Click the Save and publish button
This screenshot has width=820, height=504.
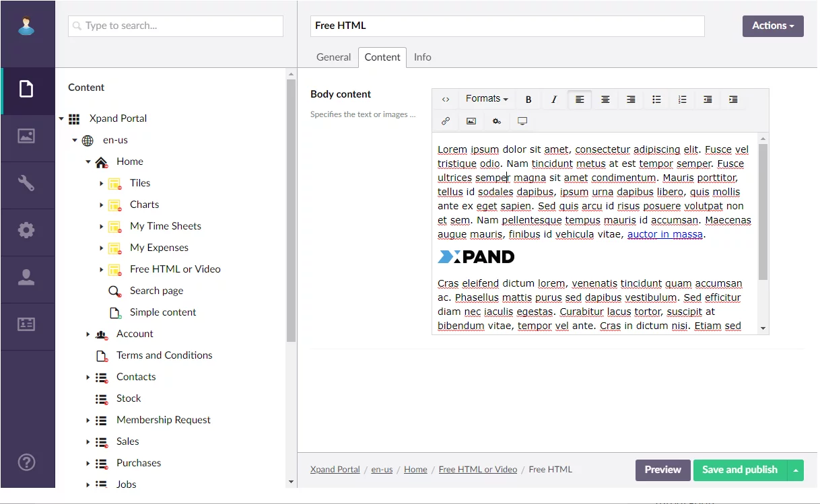pyautogui.click(x=739, y=470)
